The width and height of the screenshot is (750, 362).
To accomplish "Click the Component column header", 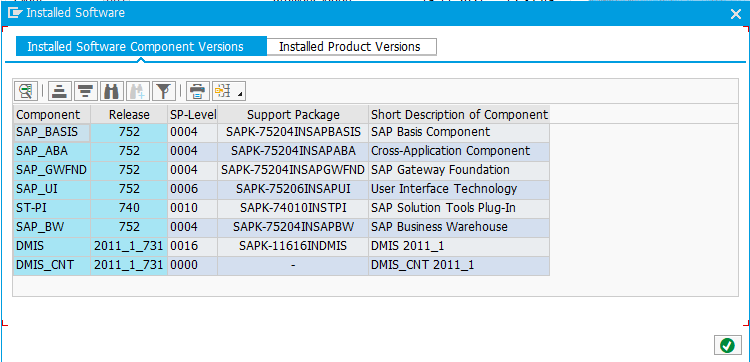I will click(x=52, y=115).
